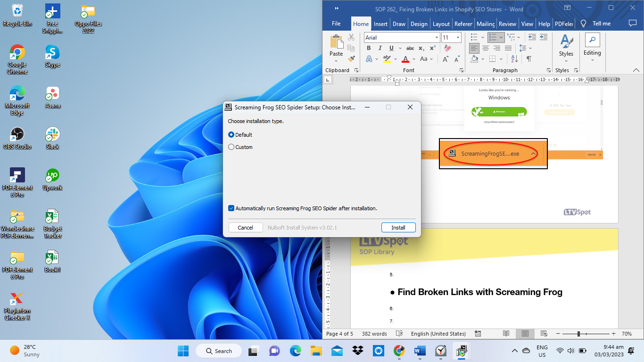Select the Custom installation type
Screen dimensions: 644x362
(x=240, y=147)
